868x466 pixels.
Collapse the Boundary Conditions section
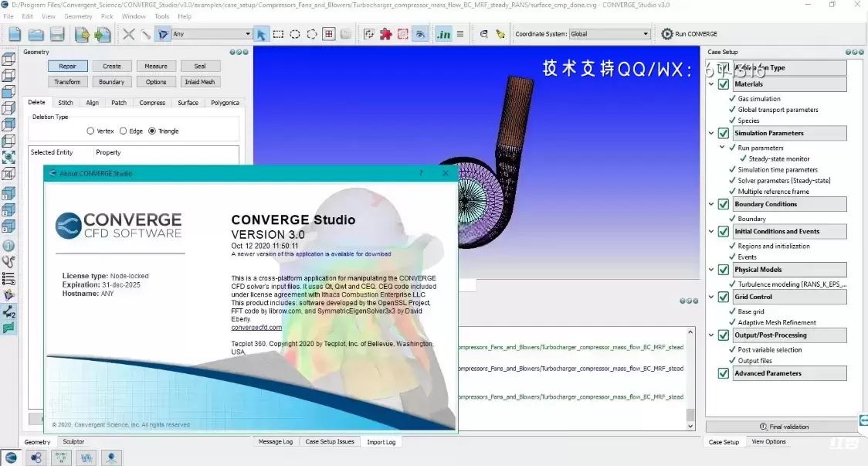point(711,204)
